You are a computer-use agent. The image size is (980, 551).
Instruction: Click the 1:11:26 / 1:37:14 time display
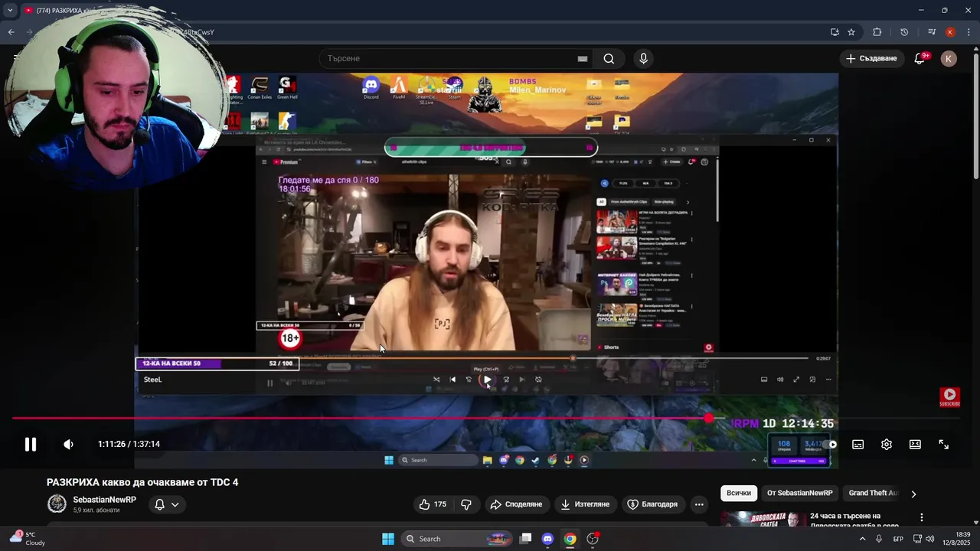[129, 444]
